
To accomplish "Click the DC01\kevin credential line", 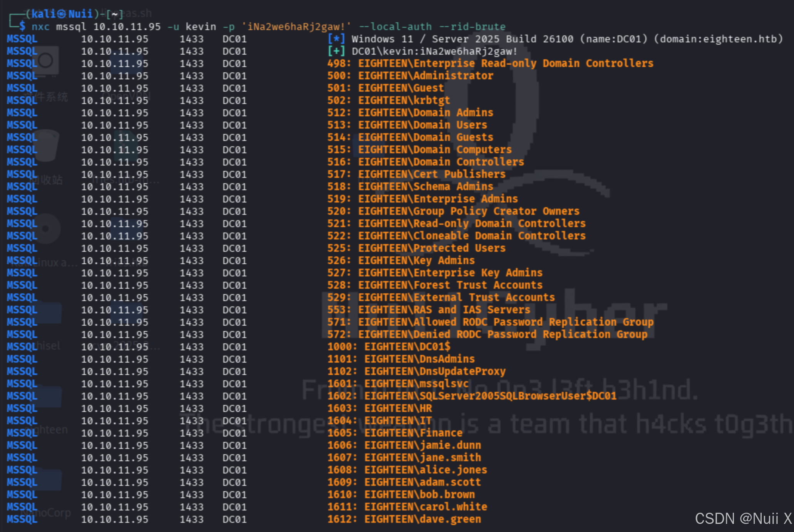I will click(434, 51).
